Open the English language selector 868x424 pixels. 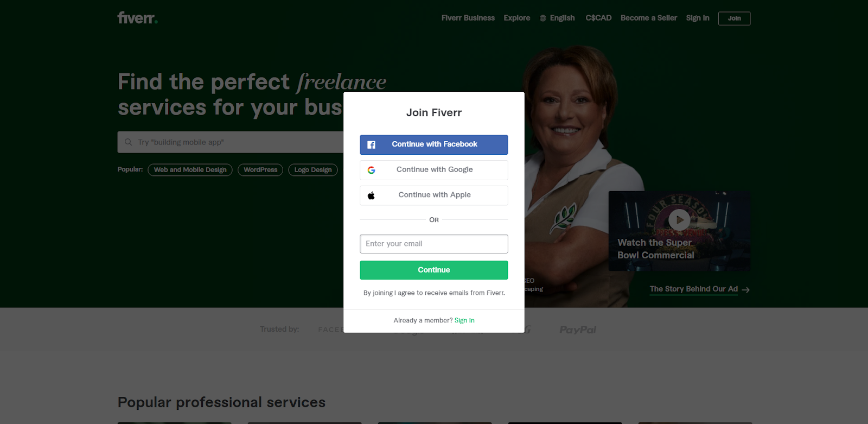[x=562, y=18]
